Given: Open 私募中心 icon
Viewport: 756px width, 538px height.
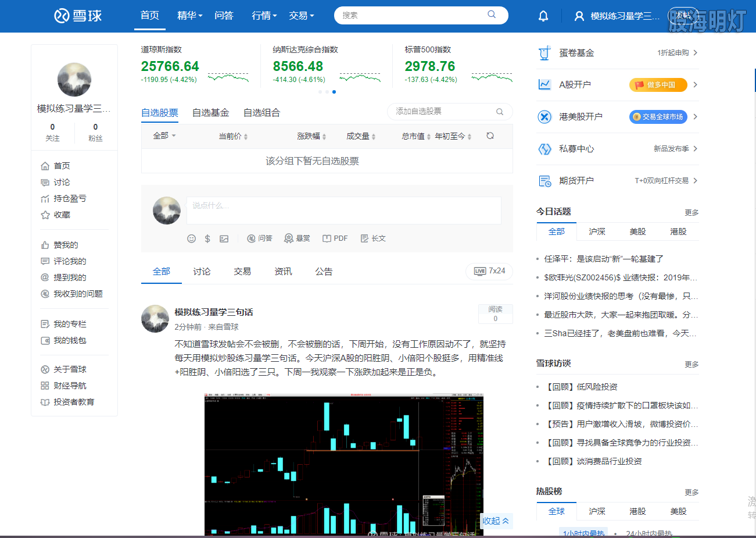Looking at the screenshot, I should click(544, 149).
